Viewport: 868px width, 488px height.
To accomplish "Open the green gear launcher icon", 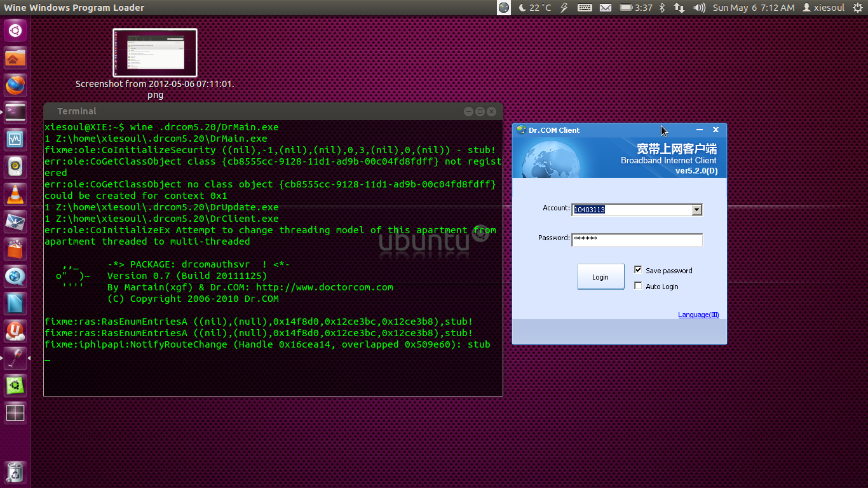I will pyautogui.click(x=15, y=385).
